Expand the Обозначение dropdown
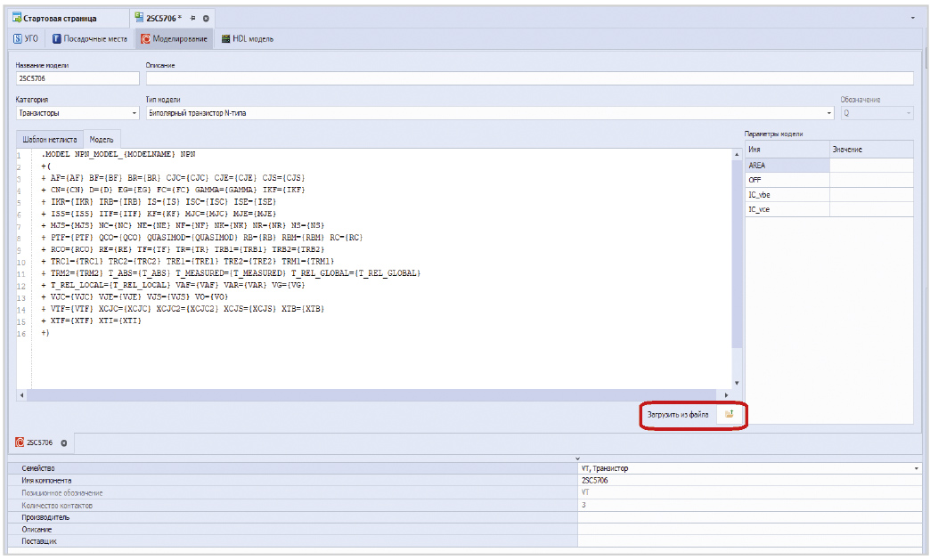 908,112
